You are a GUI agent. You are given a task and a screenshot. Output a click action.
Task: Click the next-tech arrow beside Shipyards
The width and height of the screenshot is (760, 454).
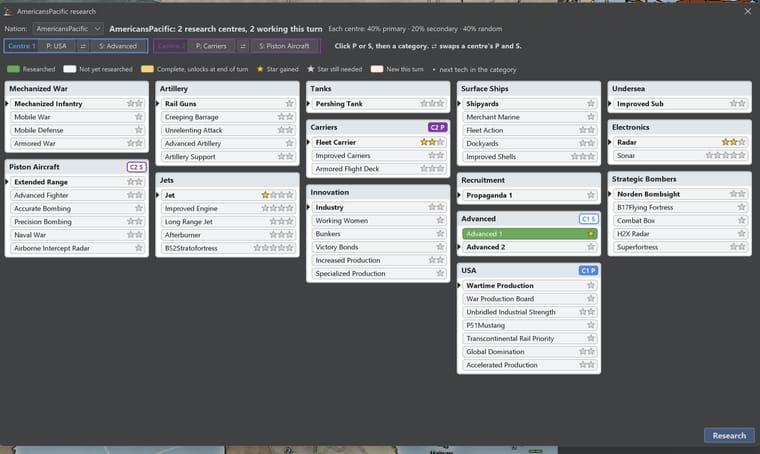click(459, 104)
